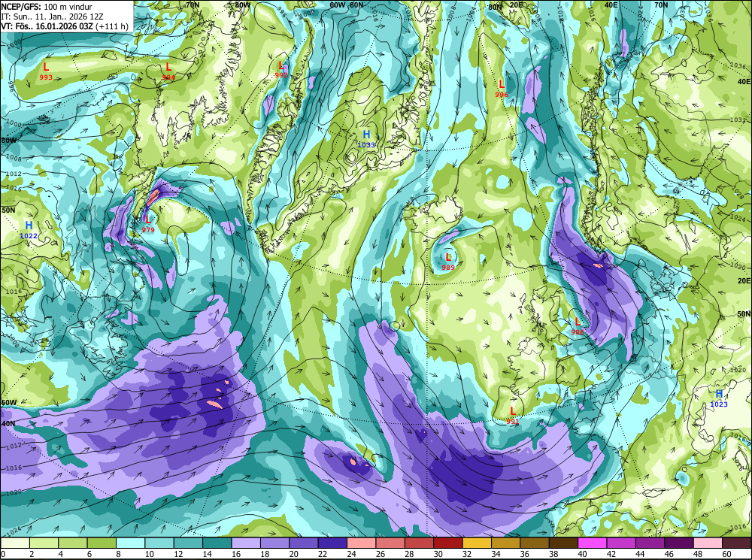Click the low pressure marker L 996
Viewport: 752px width, 560px height.
[502, 88]
